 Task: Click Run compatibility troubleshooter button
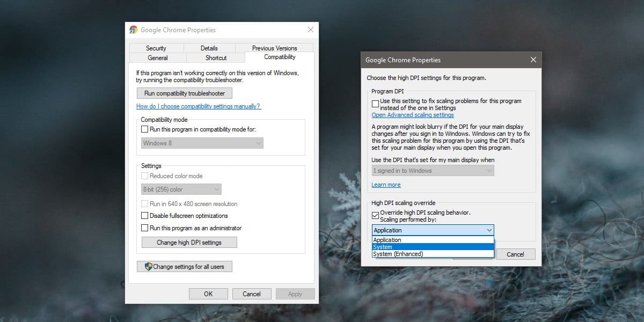coord(185,93)
